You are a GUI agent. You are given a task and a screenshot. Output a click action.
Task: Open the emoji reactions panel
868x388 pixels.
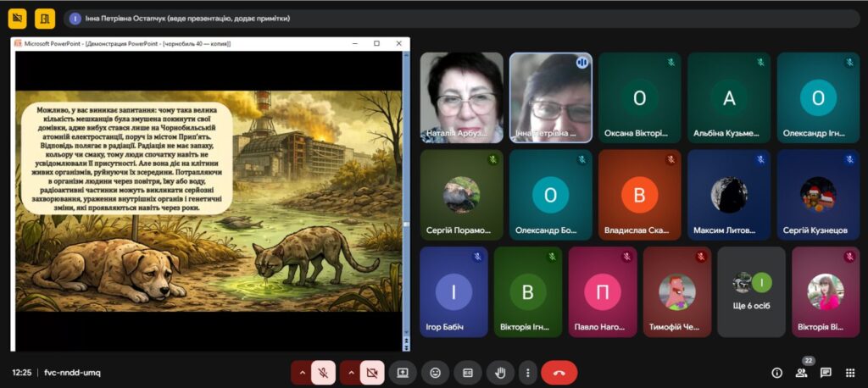[x=436, y=373]
